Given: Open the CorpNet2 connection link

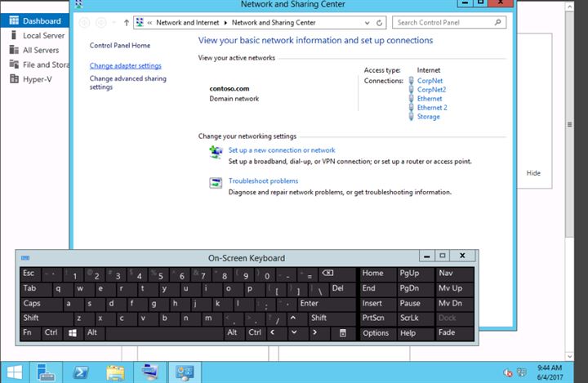Looking at the screenshot, I should 431,89.
